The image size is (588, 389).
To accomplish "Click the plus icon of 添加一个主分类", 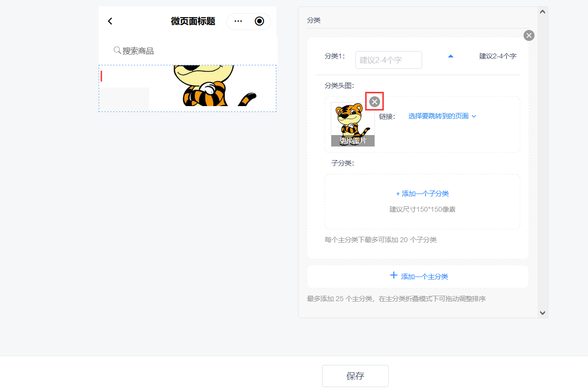I will coord(393,276).
